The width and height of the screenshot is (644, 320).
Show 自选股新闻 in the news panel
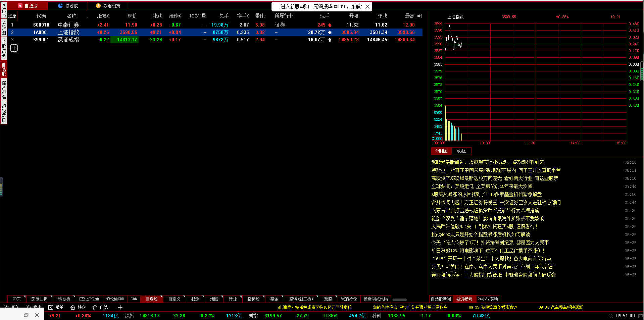tap(441, 299)
